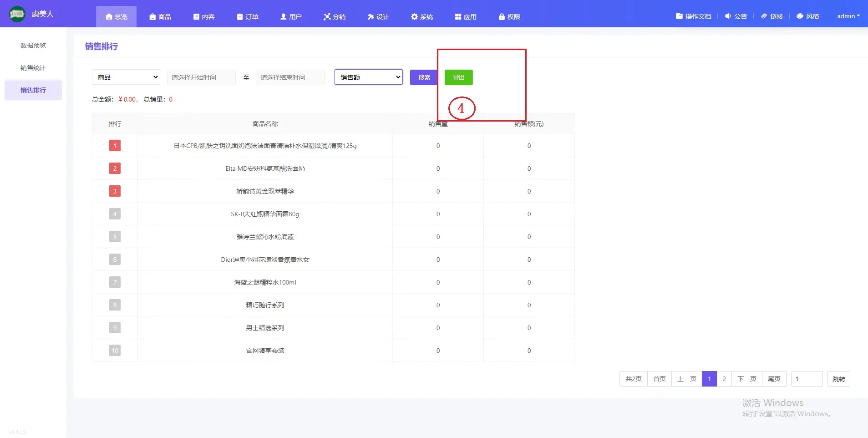This screenshot has height=438, width=868.
Task: Go to 用户 management in top navigation
Action: (x=291, y=17)
